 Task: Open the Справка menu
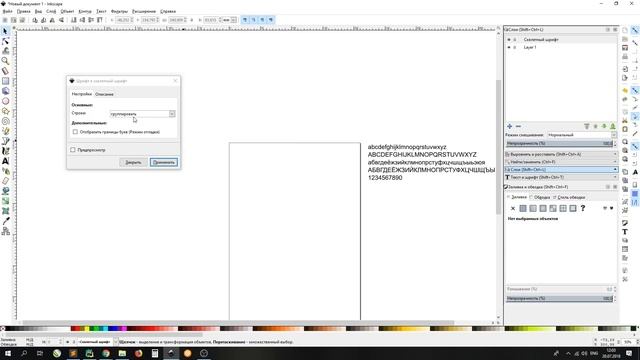click(x=168, y=11)
